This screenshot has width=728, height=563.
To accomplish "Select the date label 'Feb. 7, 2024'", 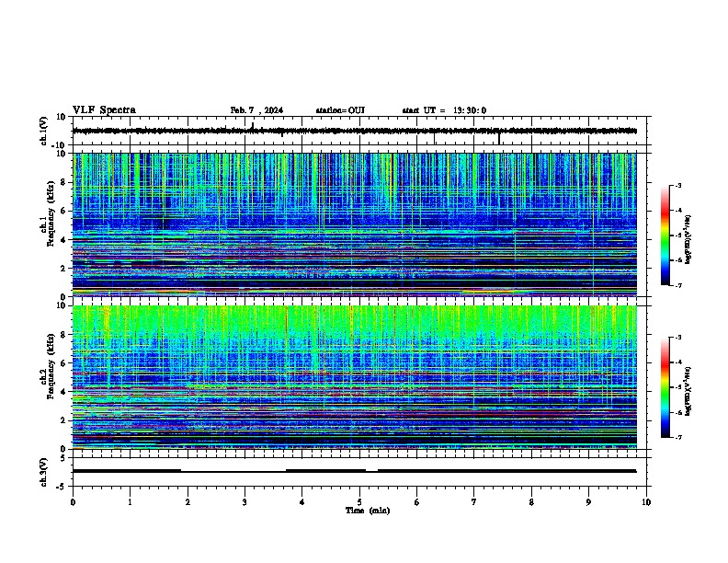I will (x=256, y=110).
